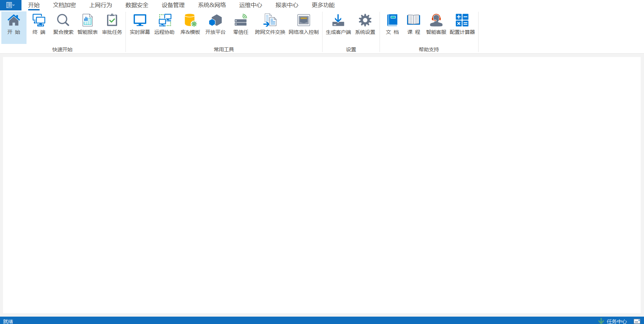644x324 pixels.
Task: Open 系统设置 gear icon
Action: [x=365, y=21]
